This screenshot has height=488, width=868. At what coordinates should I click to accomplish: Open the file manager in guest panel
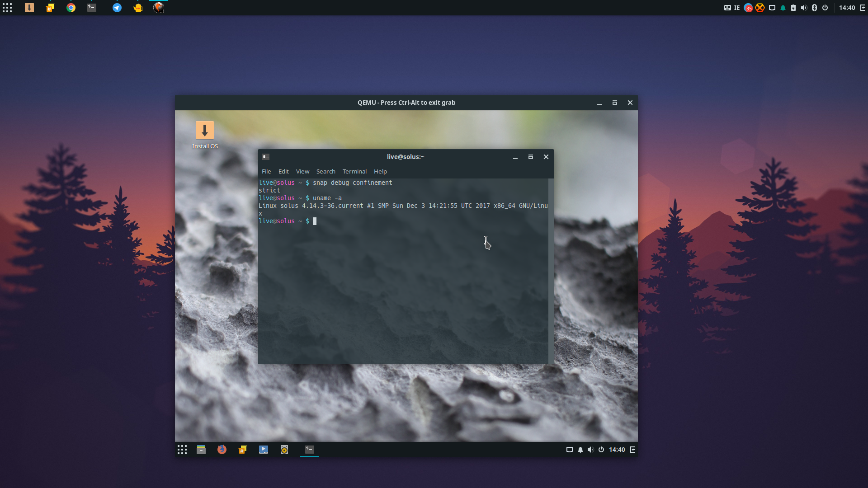point(201,450)
